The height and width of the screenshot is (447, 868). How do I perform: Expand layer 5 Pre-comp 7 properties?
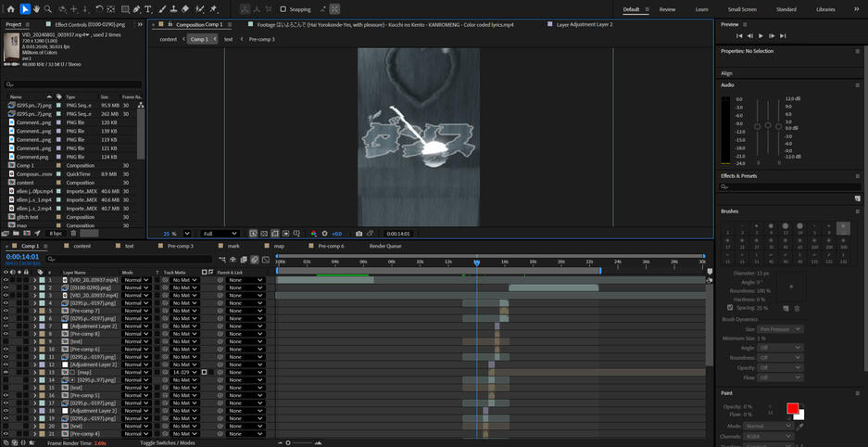(35, 311)
